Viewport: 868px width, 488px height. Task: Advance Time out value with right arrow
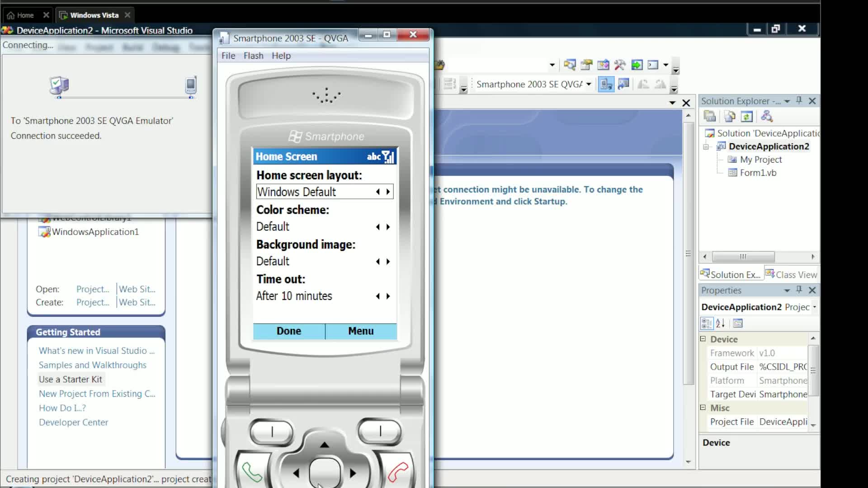coord(388,296)
